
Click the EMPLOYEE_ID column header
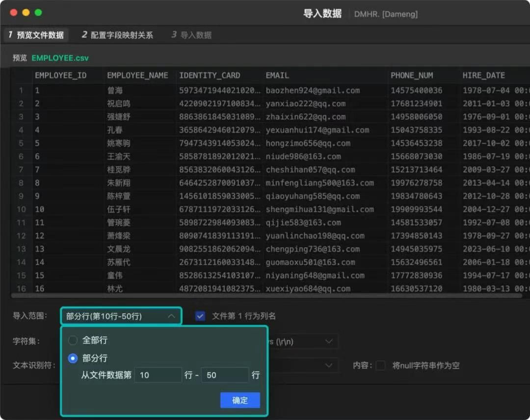(x=61, y=76)
